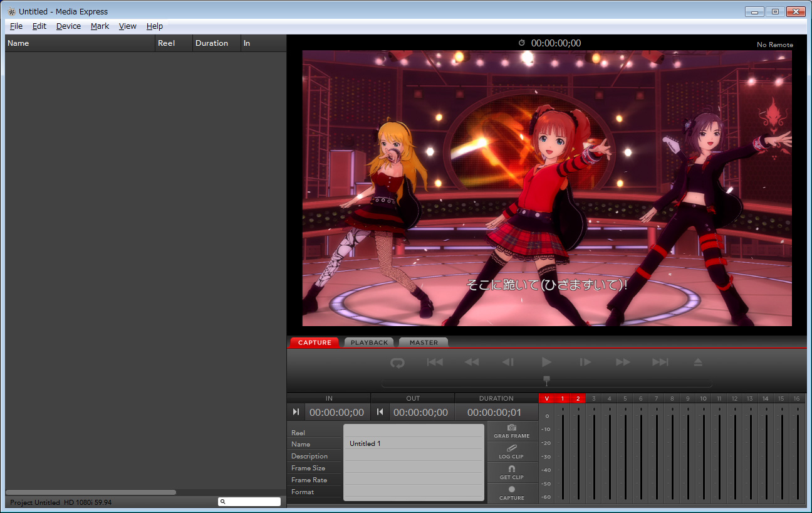Click the OUT timecode field

420,412
